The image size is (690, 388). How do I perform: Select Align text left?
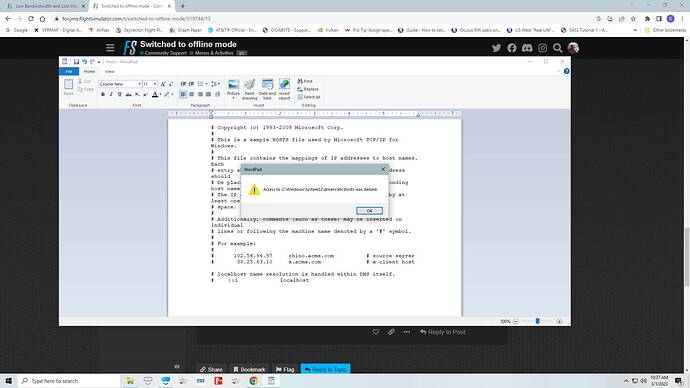click(x=183, y=95)
